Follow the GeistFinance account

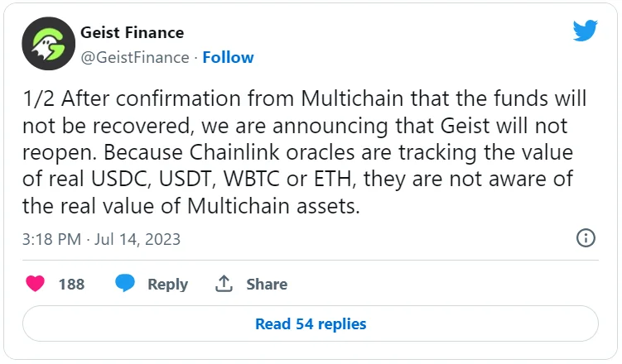click(228, 58)
